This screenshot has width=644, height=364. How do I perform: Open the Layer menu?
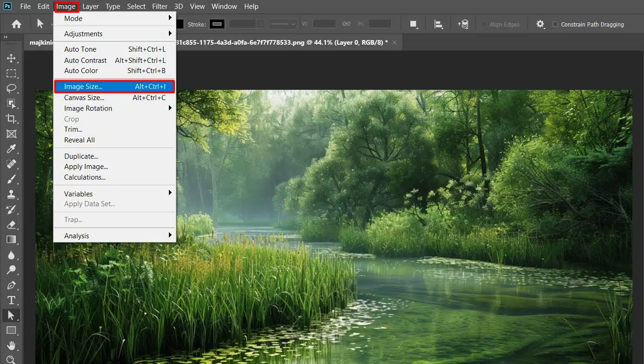point(90,7)
